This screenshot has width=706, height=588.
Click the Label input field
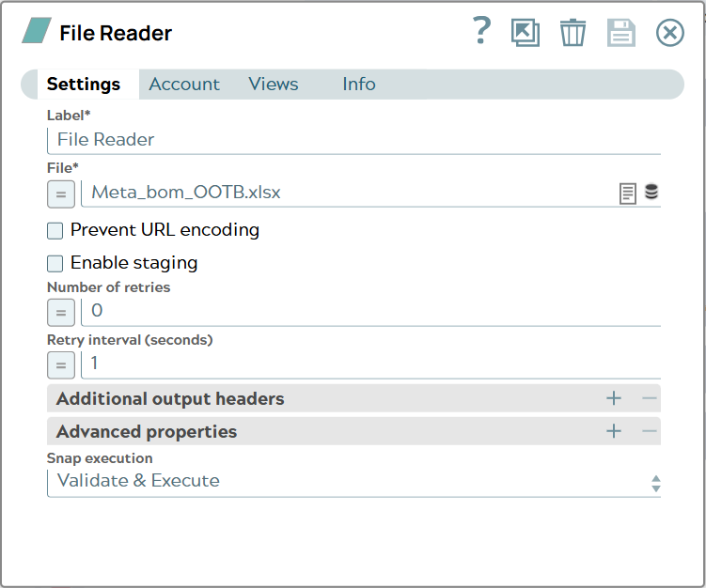click(x=353, y=140)
